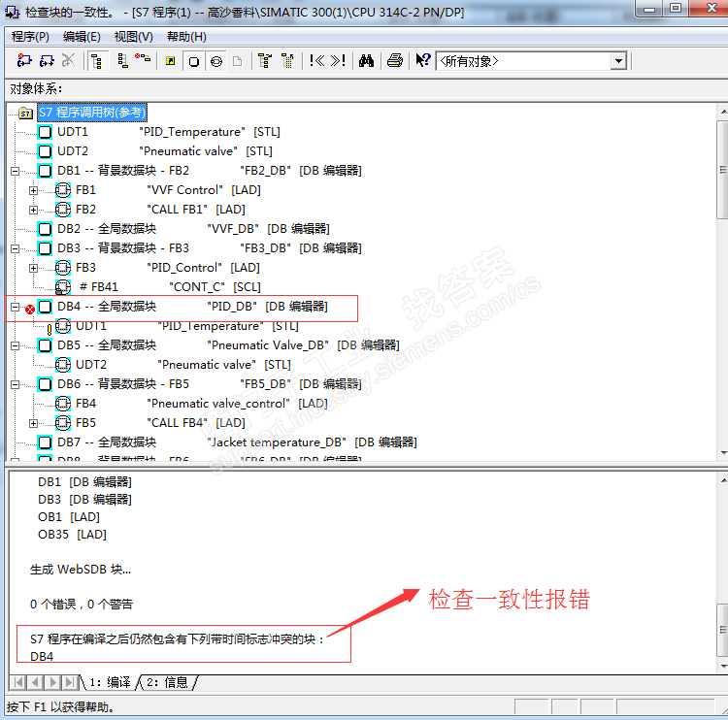Switch to the 1: 编译 output tab
This screenshot has height=720, width=728.
(111, 682)
